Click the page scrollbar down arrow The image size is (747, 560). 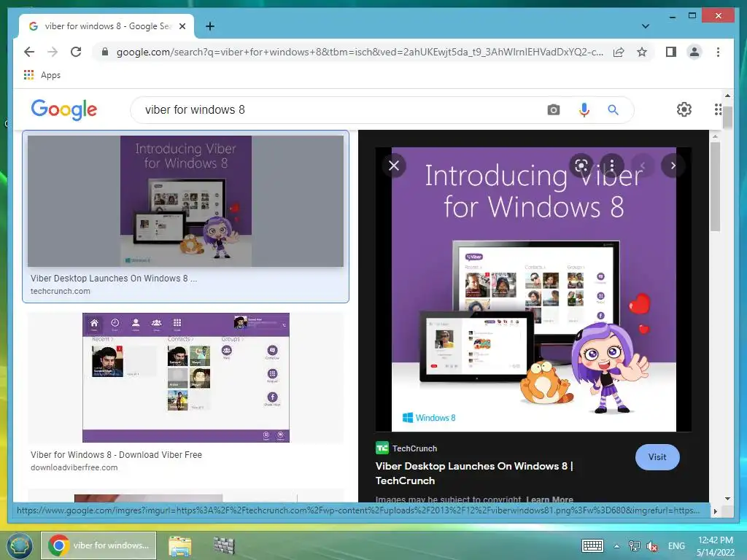coord(727,499)
